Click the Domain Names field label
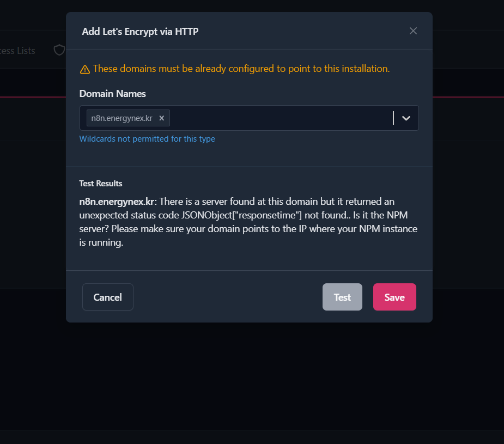The height and width of the screenshot is (444, 504). coord(113,94)
